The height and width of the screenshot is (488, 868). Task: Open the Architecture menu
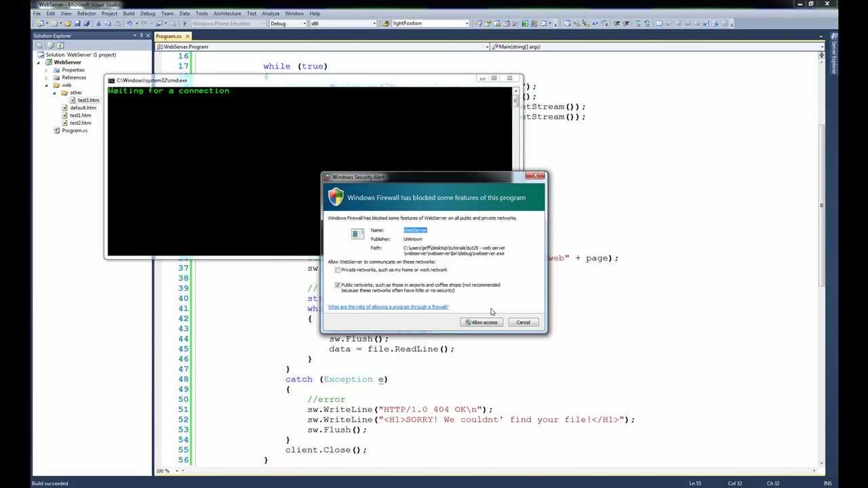tap(227, 14)
